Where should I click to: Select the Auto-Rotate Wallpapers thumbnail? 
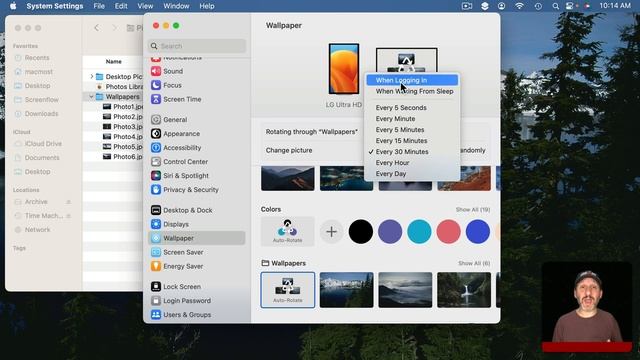[x=288, y=290]
